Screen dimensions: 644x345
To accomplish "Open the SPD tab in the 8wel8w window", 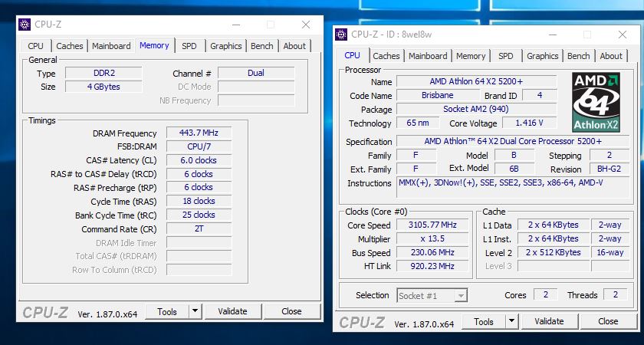I will 505,56.
